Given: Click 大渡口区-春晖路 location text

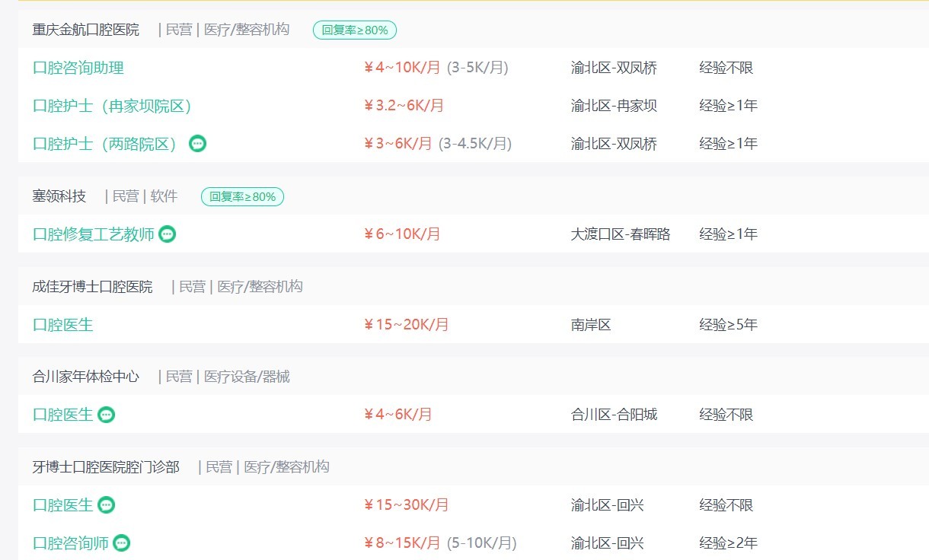Looking at the screenshot, I should pyautogui.click(x=621, y=234).
